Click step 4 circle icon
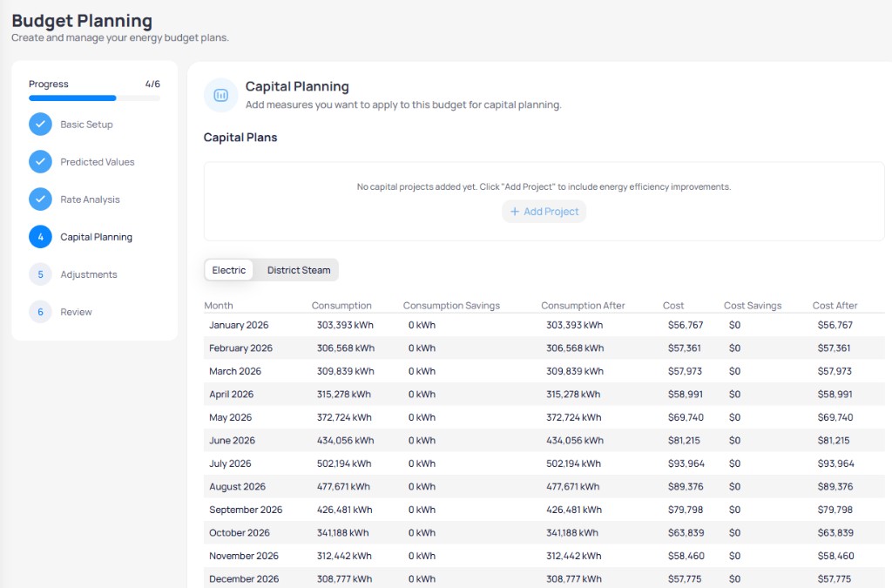 pyautogui.click(x=40, y=237)
